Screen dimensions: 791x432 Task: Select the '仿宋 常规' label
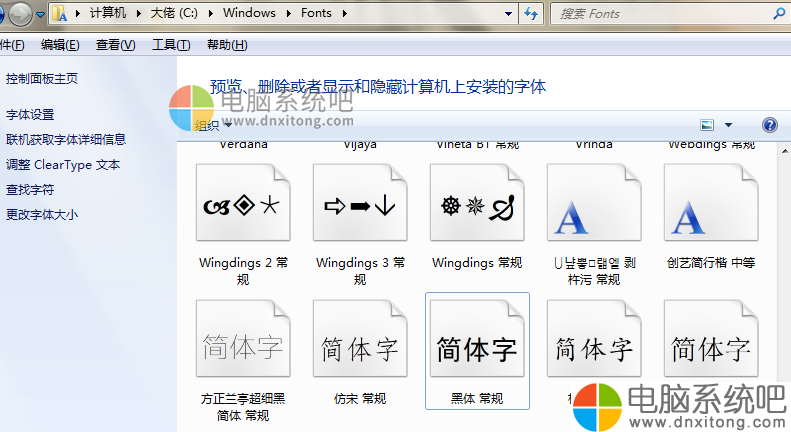pos(360,399)
